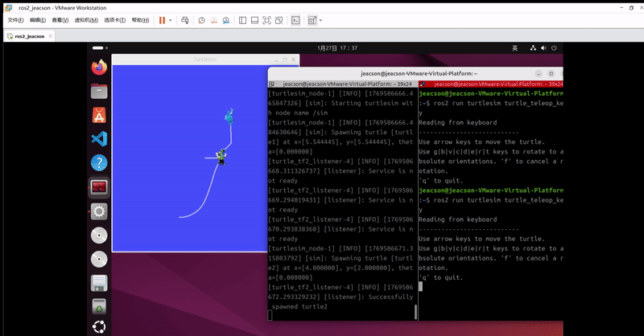Open the VMware console view icon
Image resolution: width=644 pixels, height=336 pixels.
click(x=295, y=19)
